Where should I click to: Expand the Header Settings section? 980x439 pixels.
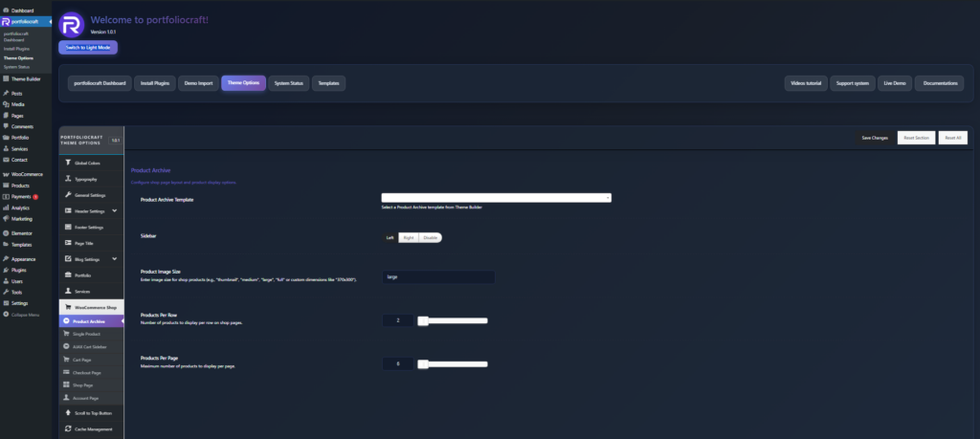pyautogui.click(x=115, y=210)
